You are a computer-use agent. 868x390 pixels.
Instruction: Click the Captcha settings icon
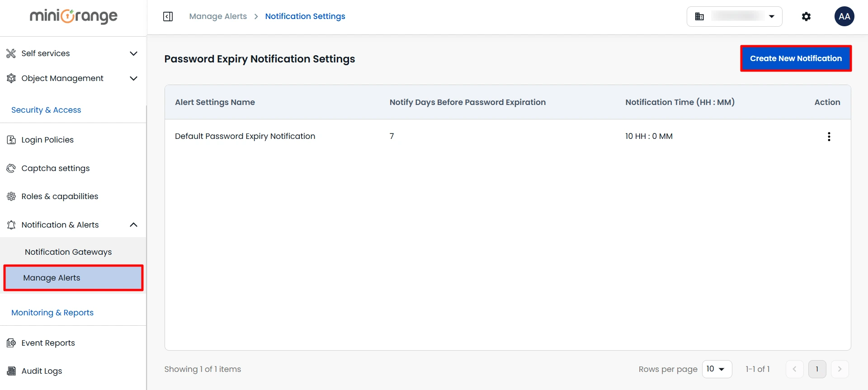click(x=11, y=168)
